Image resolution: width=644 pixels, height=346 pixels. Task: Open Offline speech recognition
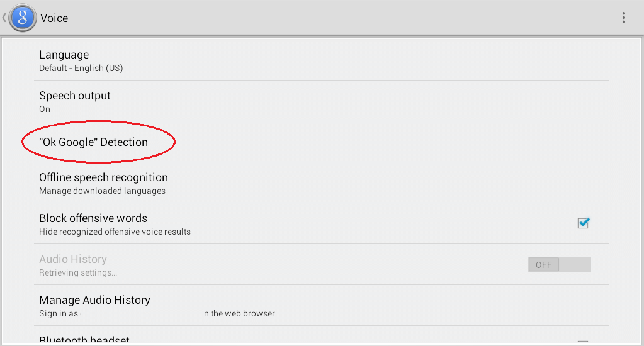click(x=103, y=177)
